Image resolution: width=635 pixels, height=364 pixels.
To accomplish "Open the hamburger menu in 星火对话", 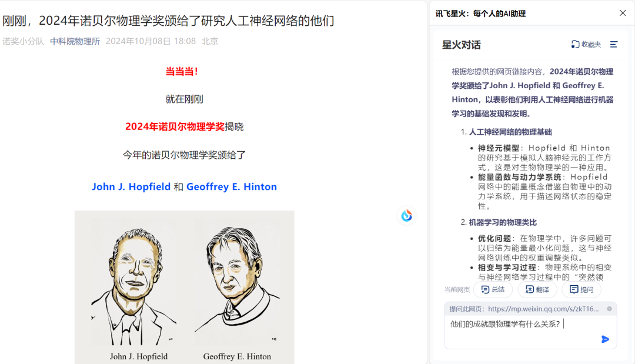I will 614,45.
